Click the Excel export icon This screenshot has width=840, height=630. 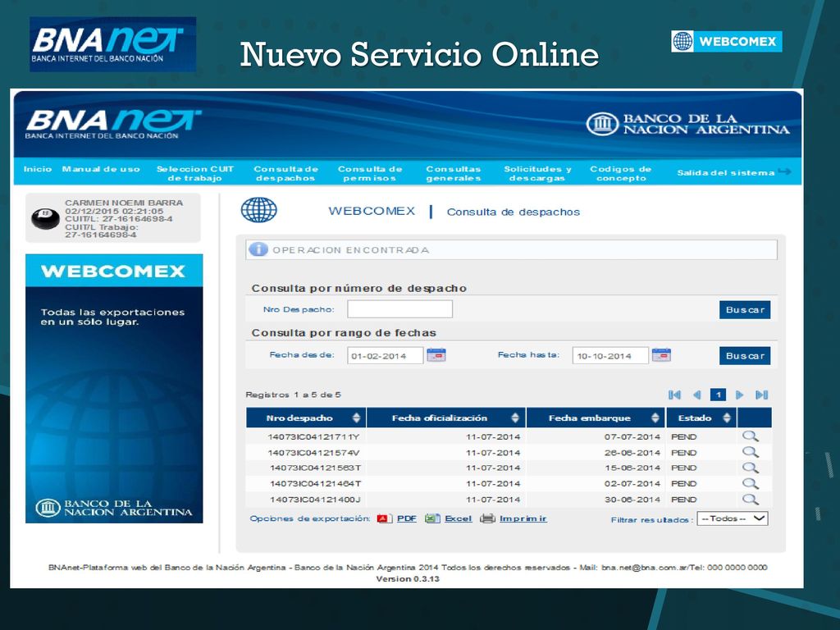[x=432, y=518]
